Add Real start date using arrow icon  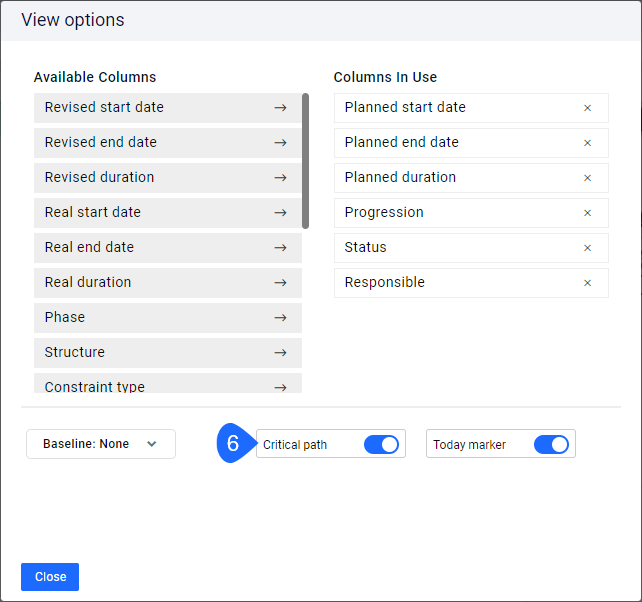pyautogui.click(x=280, y=213)
